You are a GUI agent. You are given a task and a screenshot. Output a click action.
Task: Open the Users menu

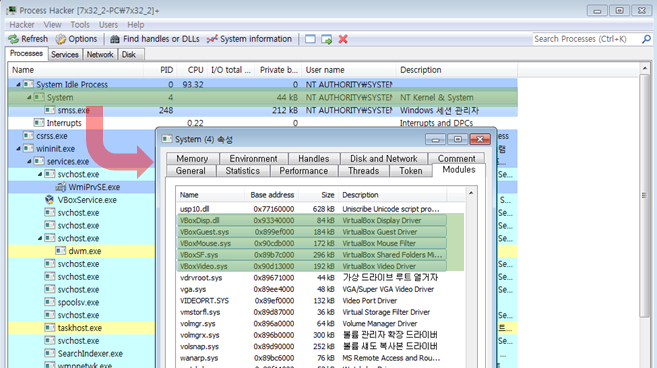pos(108,25)
